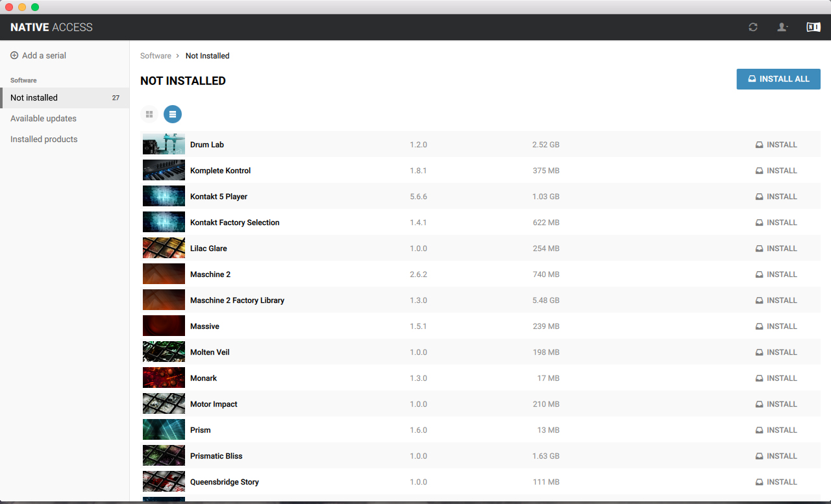
Task: Click the plus icon beside Add a serial
Action: point(14,56)
